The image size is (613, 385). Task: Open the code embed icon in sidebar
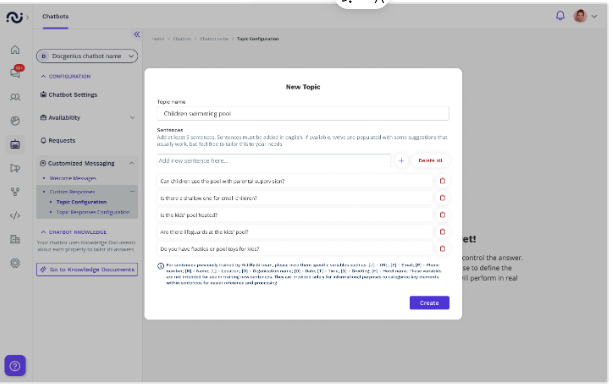tap(15, 215)
